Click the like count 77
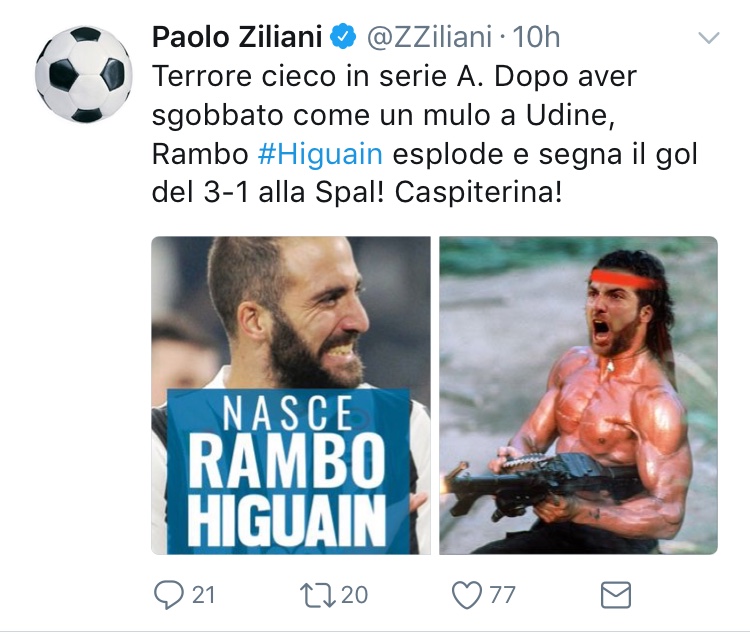750x636 pixels. pyautogui.click(x=502, y=595)
